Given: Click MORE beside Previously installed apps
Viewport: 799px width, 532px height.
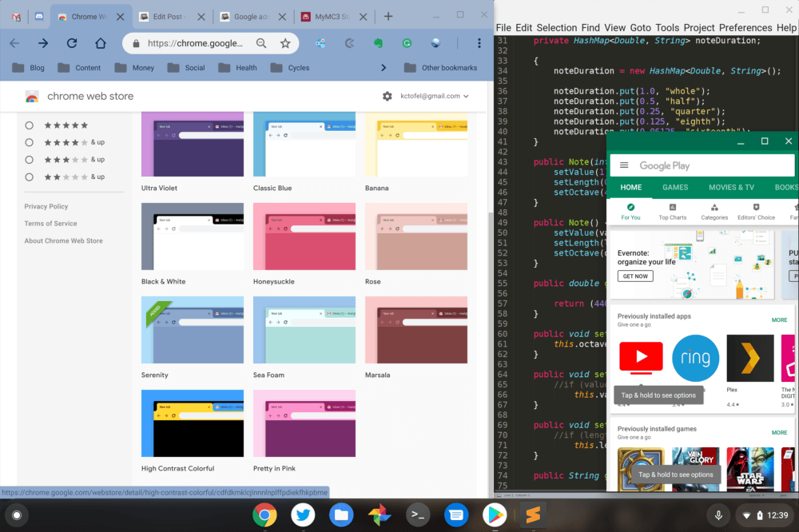Looking at the screenshot, I should [779, 320].
